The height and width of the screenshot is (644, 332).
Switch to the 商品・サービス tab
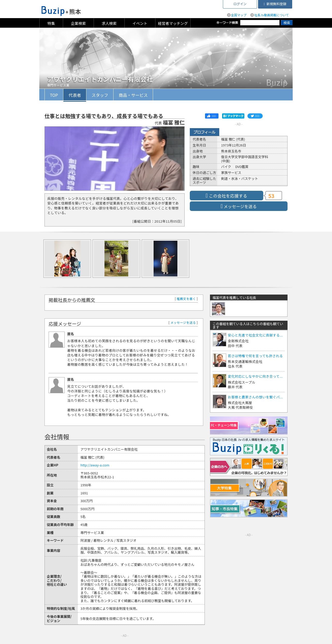point(133,95)
